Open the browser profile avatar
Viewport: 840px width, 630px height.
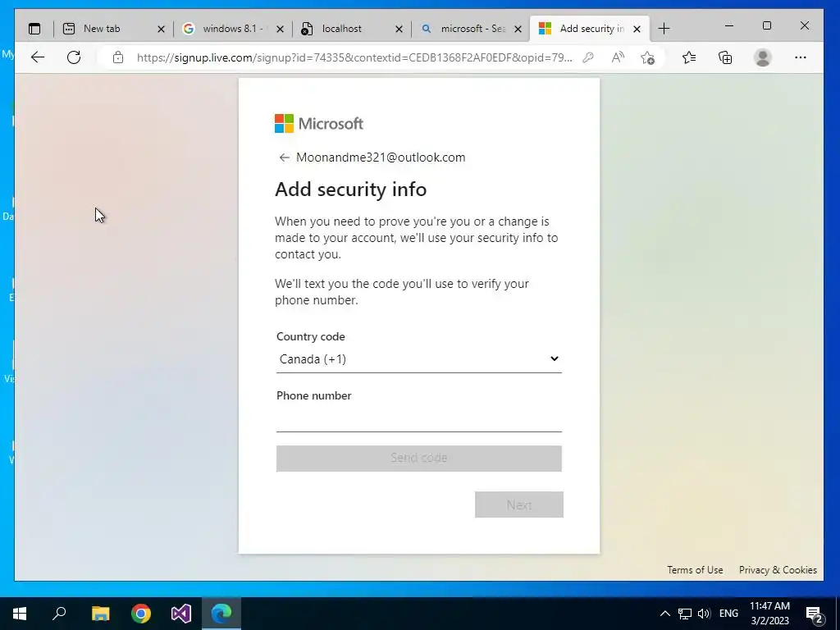point(762,57)
